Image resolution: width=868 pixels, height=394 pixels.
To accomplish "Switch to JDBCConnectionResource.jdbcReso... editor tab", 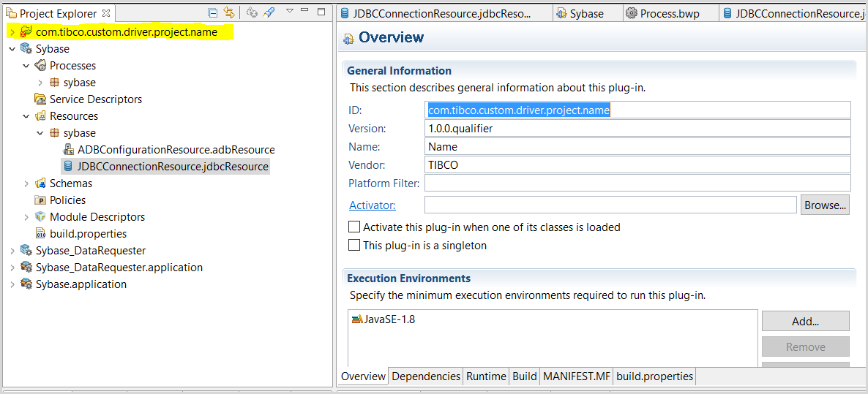I will 443,13.
